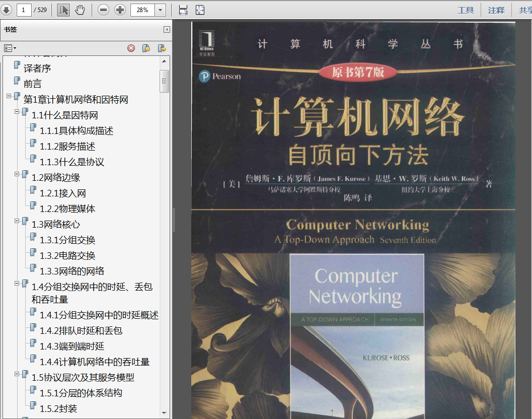Open the 工具 tools pane
The width and height of the screenshot is (532, 419).
click(466, 10)
